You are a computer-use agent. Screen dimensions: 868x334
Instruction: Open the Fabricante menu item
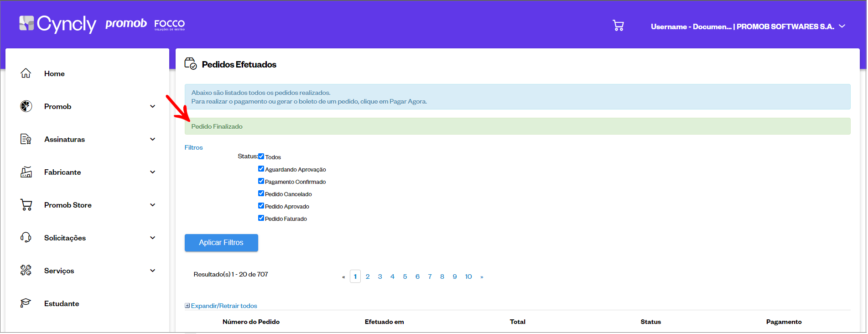coord(62,172)
